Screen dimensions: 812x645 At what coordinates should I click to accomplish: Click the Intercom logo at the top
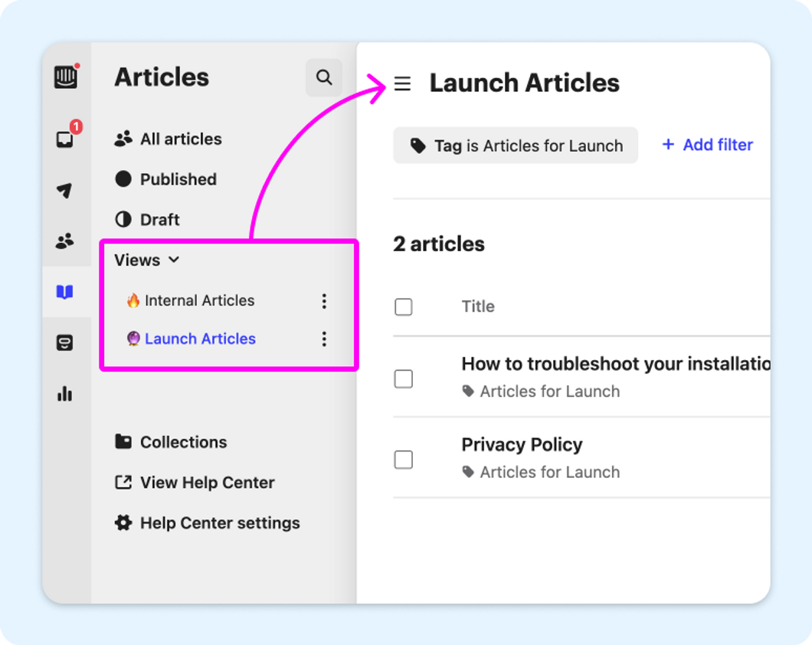(67, 77)
